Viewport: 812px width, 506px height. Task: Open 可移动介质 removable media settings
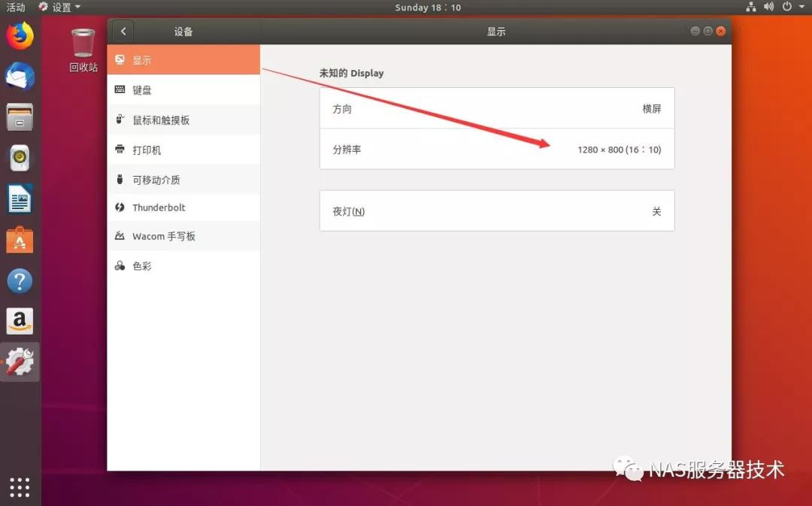(x=183, y=180)
